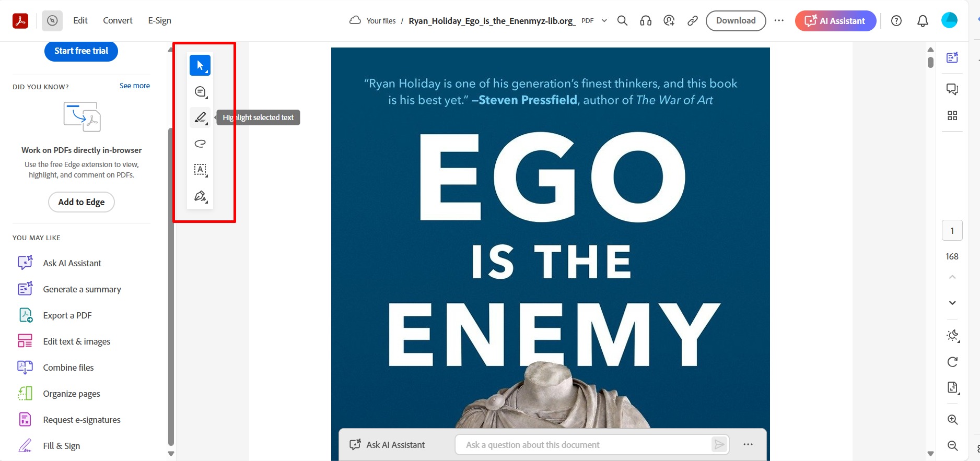Zoom out with magnifier minus
The image size is (980, 461).
[x=952, y=445]
